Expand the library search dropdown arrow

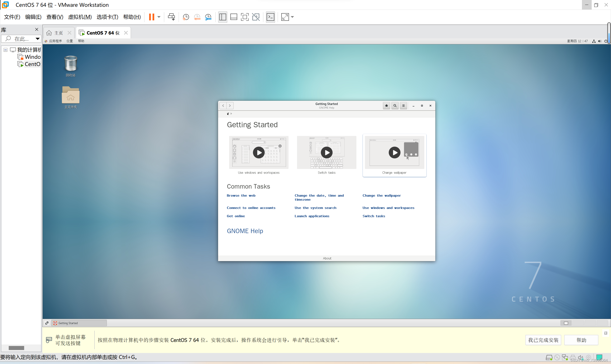37,39
